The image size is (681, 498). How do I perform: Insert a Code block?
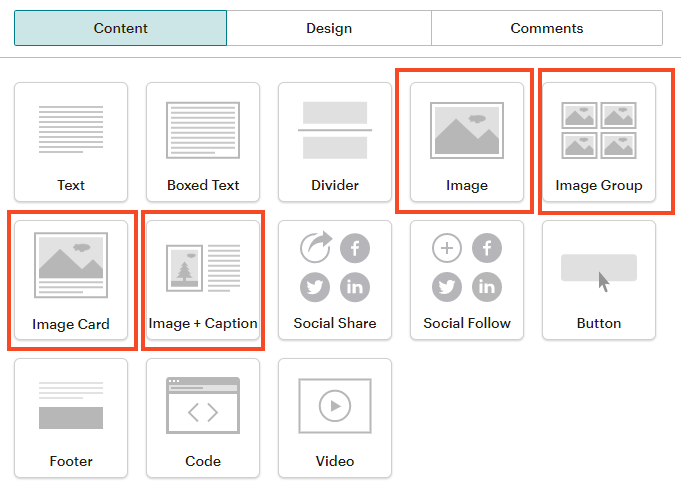pos(203,419)
